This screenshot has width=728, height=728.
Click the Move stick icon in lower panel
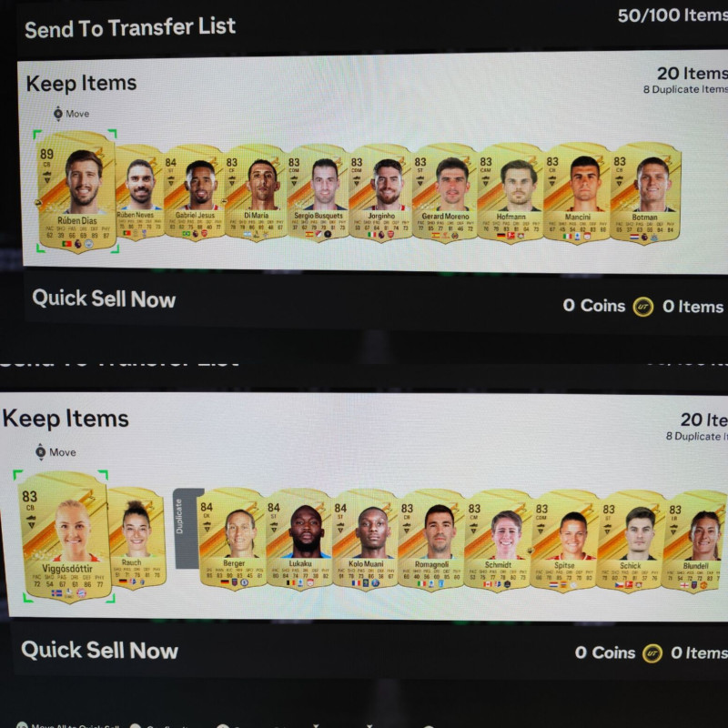pos(41,451)
